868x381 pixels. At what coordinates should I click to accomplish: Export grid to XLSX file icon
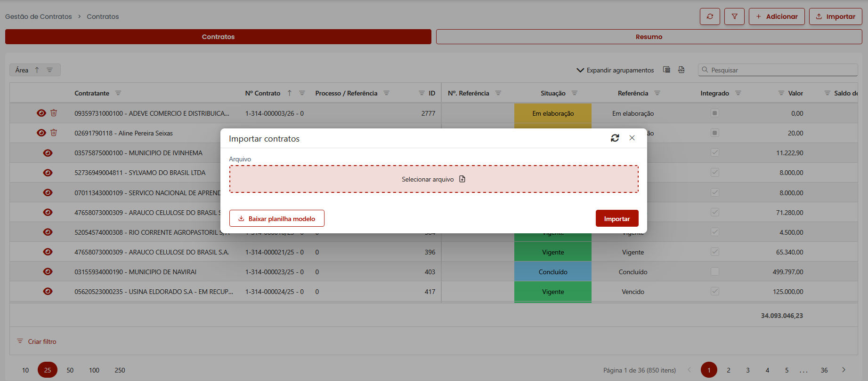tap(681, 70)
